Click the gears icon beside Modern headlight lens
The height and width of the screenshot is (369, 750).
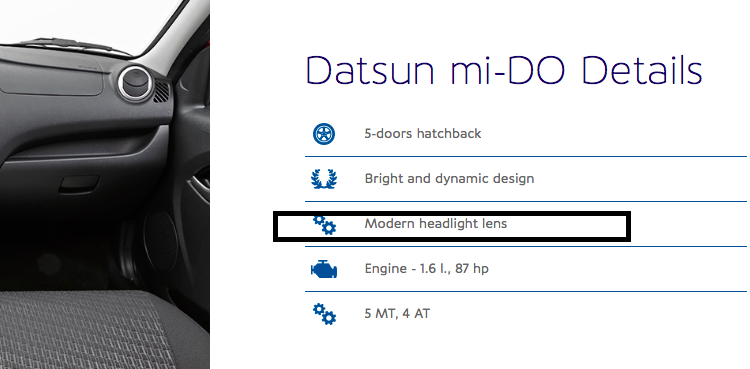coord(324,224)
